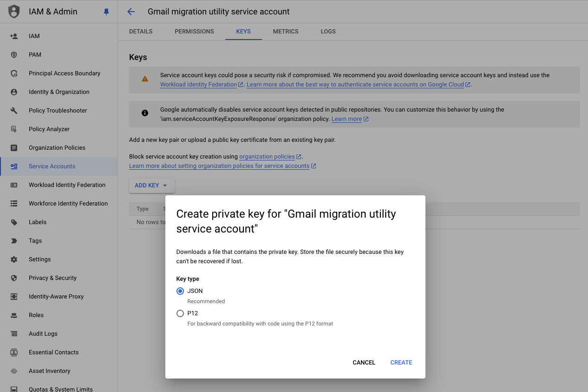Open the ADD KEY dropdown

[151, 185]
